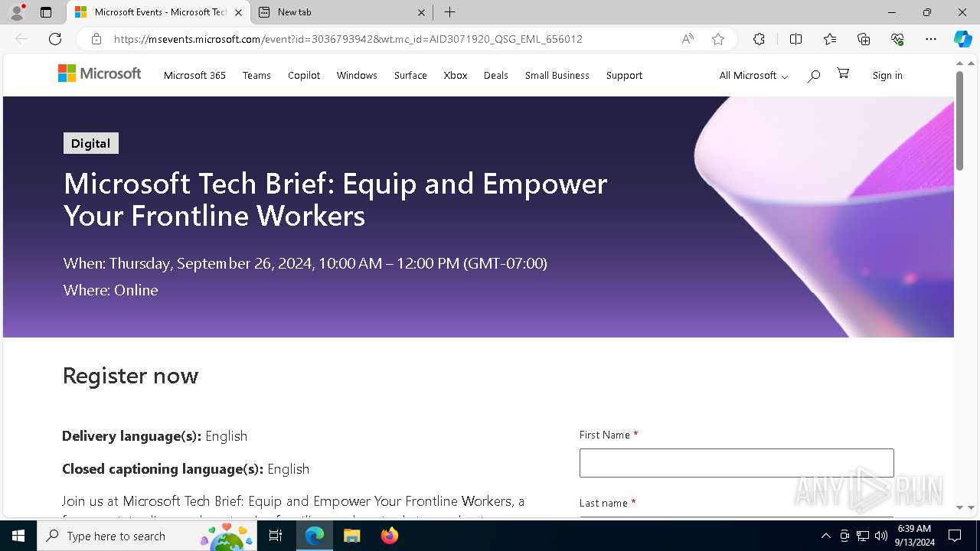View site information lock icon
The height and width of the screenshot is (551, 980).
pyautogui.click(x=96, y=39)
